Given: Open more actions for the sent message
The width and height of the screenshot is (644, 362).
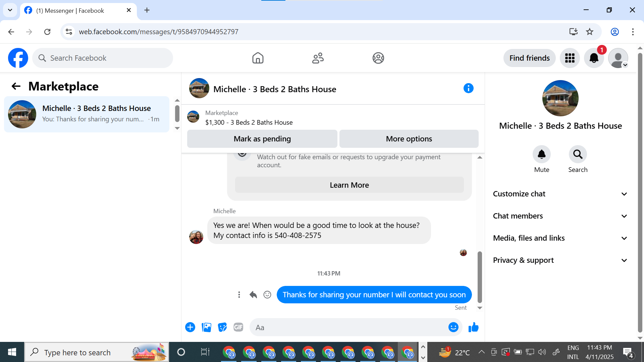Looking at the screenshot, I should pos(239,295).
